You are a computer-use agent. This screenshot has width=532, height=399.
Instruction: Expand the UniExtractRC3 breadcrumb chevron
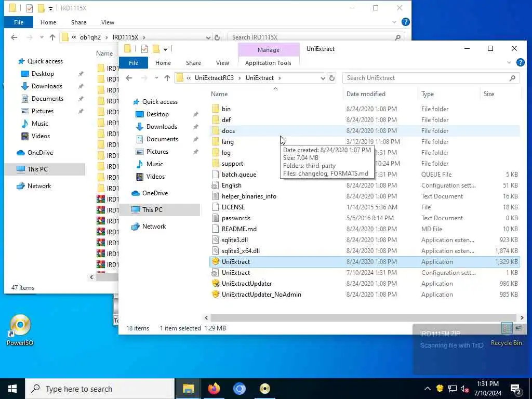coord(240,78)
